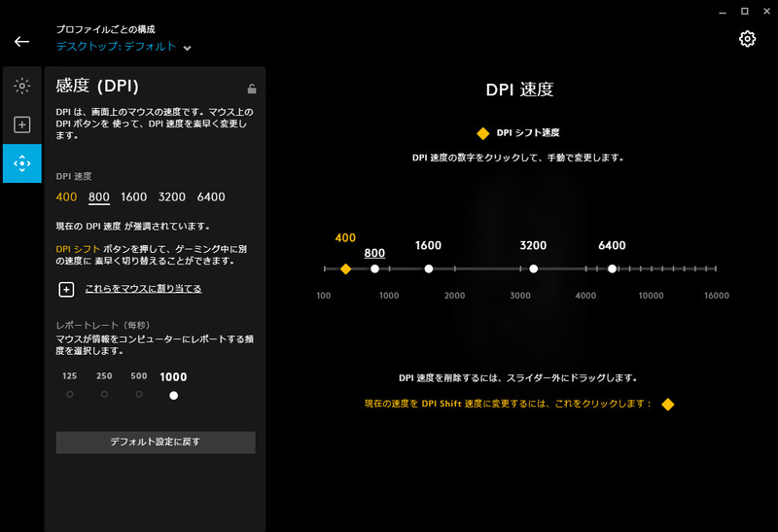Click the plus-box icon beside the assign link
The width and height of the screenshot is (778, 532).
[66, 289]
